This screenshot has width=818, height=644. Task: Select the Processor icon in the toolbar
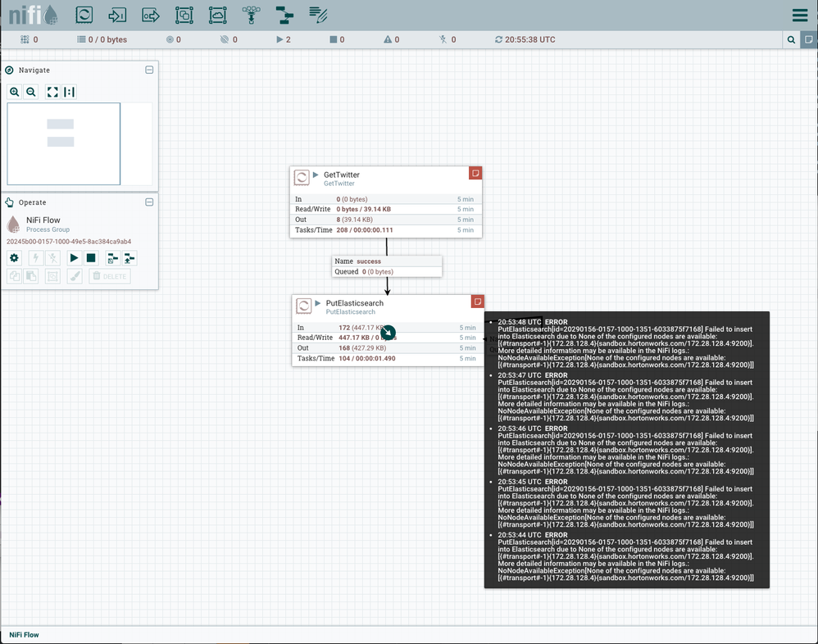[x=84, y=14]
